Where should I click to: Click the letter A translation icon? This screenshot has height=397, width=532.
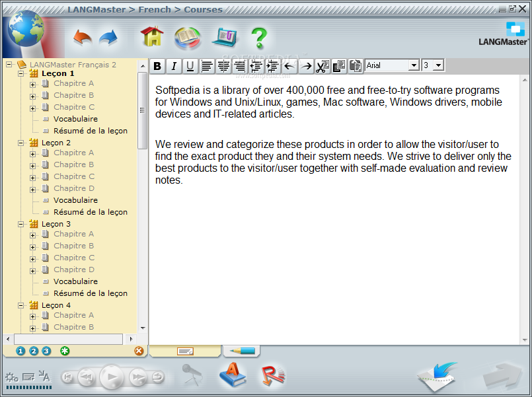point(44,376)
